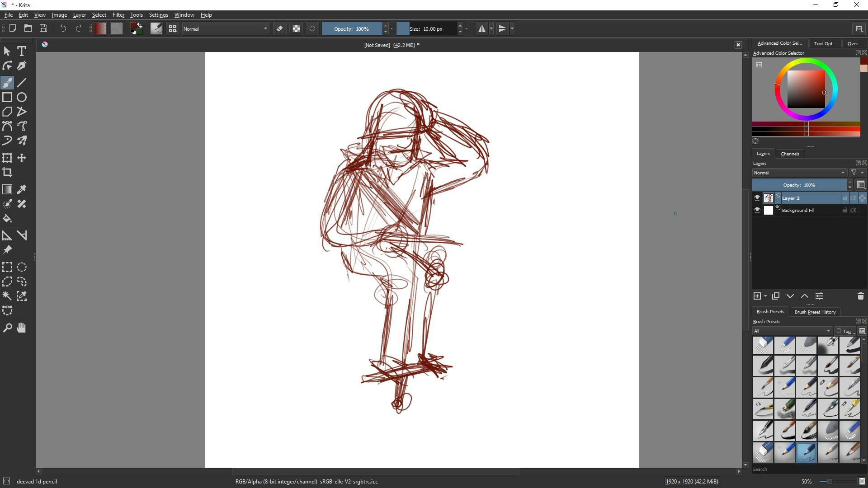This screenshot has width=868, height=488.
Task: Duplicate the layer using the duplicate button
Action: point(776,296)
